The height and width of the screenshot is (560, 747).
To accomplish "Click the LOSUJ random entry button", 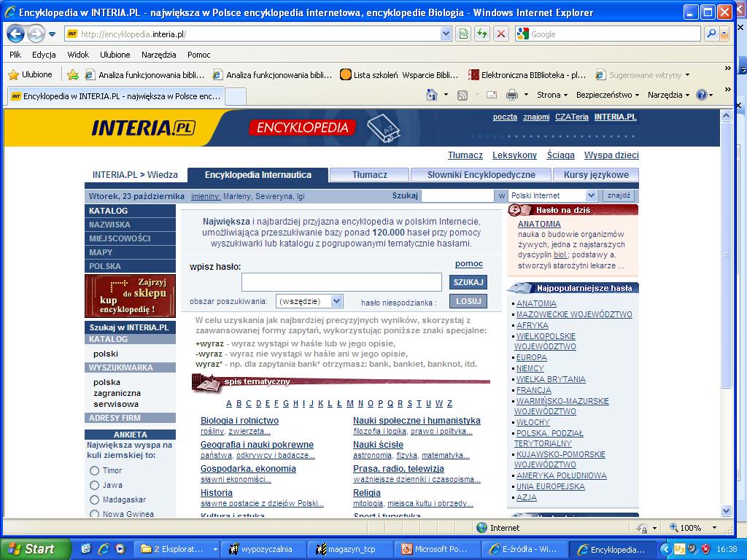I will coord(468,301).
